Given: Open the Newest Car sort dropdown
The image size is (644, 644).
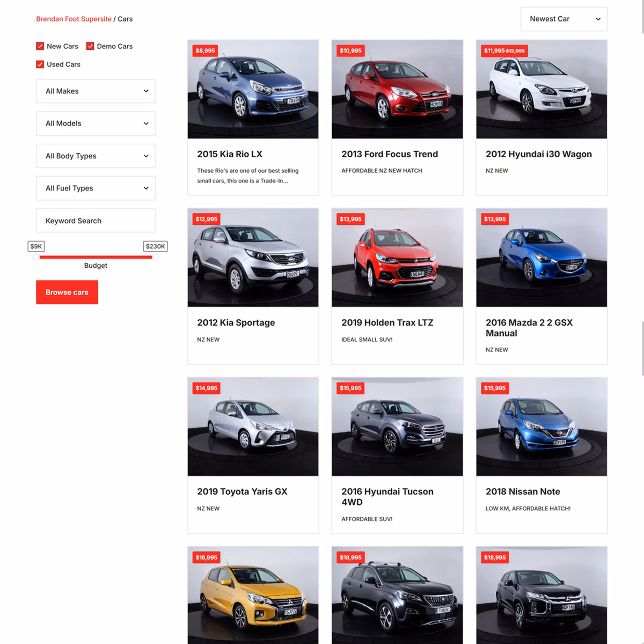Looking at the screenshot, I should 563,19.
